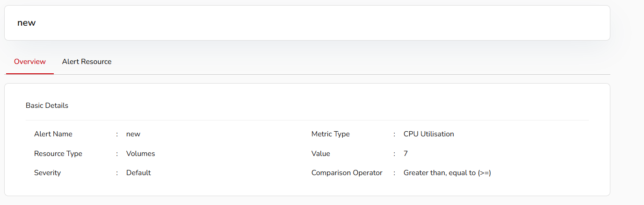Select the threshold value '7'
Viewport: 644px width, 205px height.
[x=405, y=154]
